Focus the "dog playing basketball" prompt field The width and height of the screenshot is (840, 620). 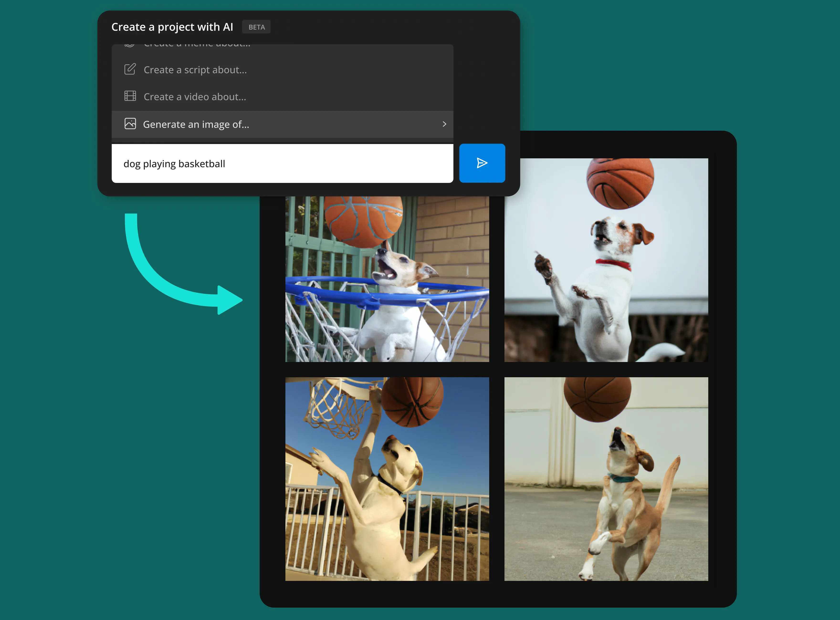[x=282, y=164]
